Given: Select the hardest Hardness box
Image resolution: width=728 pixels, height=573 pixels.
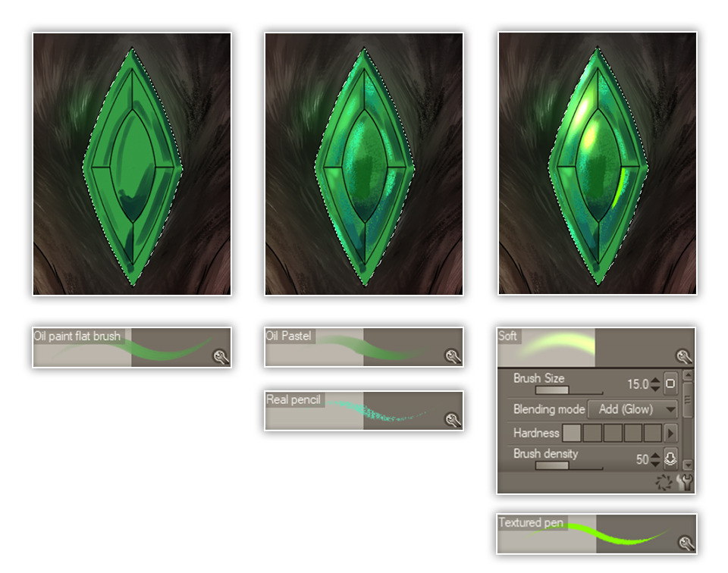Looking at the screenshot, I should pyautogui.click(x=653, y=433).
